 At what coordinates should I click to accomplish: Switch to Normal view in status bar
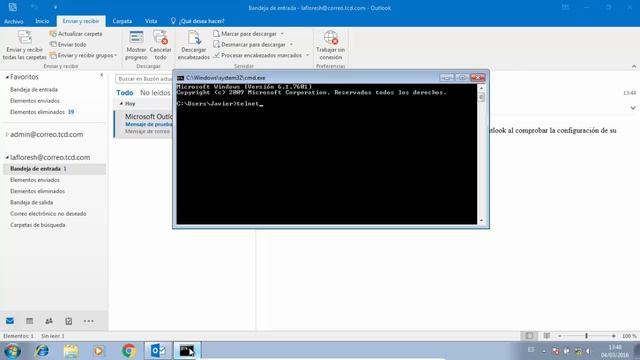[x=529, y=336]
